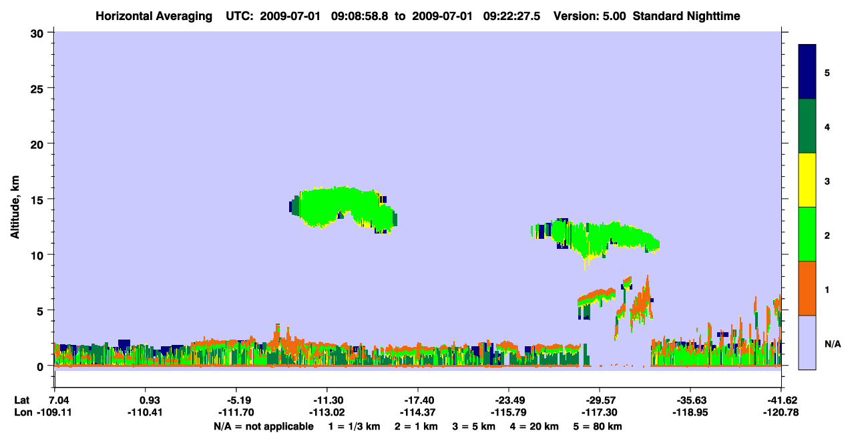Click the latitude value -17.40
The image size is (868, 445).
pyautogui.click(x=417, y=400)
